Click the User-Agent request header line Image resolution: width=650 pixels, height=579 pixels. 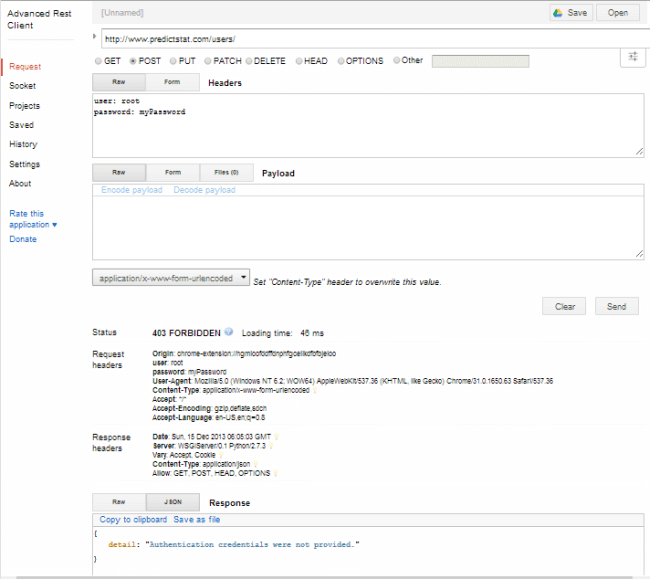click(x=352, y=381)
